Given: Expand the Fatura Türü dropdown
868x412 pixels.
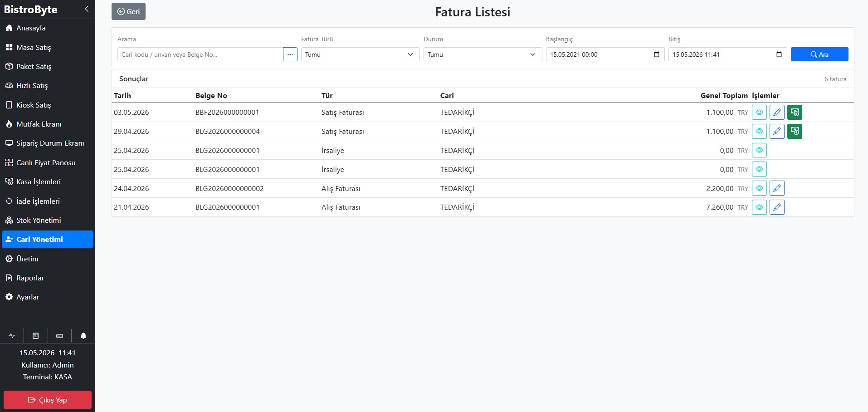Looking at the screenshot, I should point(361,54).
